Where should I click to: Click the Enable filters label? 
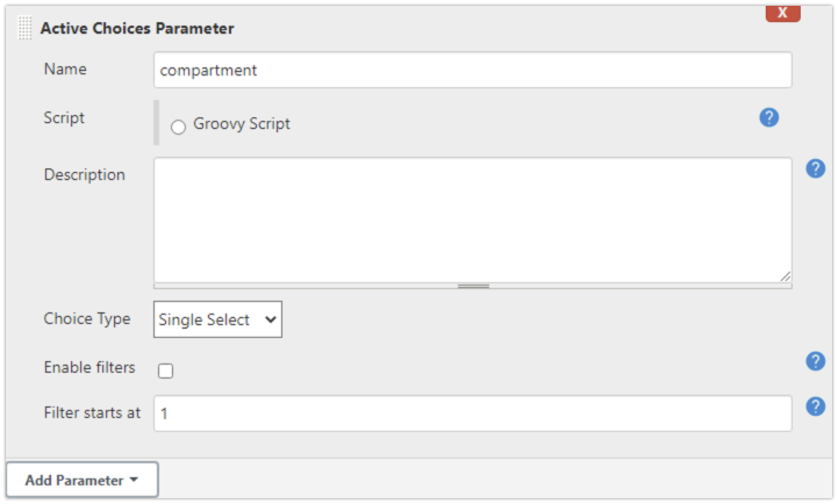coord(89,367)
